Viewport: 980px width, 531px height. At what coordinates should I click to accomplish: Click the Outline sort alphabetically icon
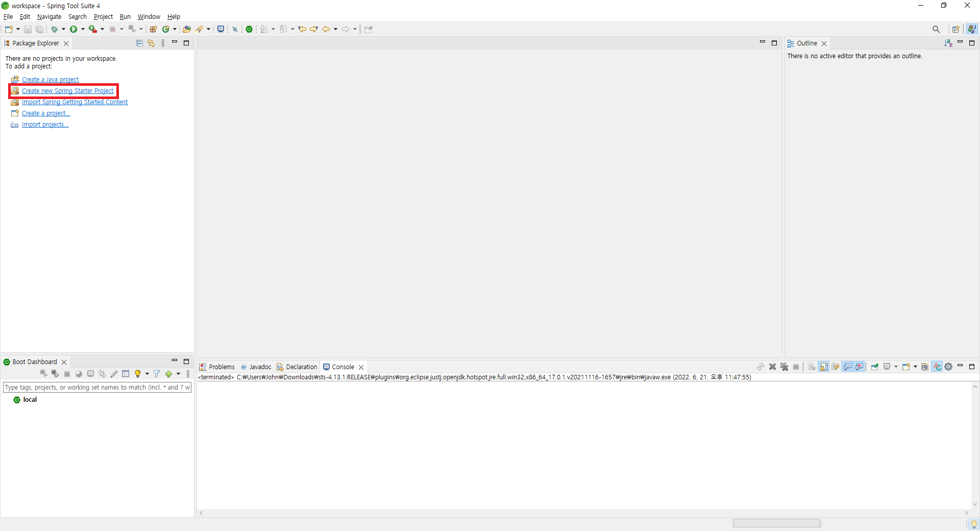948,43
